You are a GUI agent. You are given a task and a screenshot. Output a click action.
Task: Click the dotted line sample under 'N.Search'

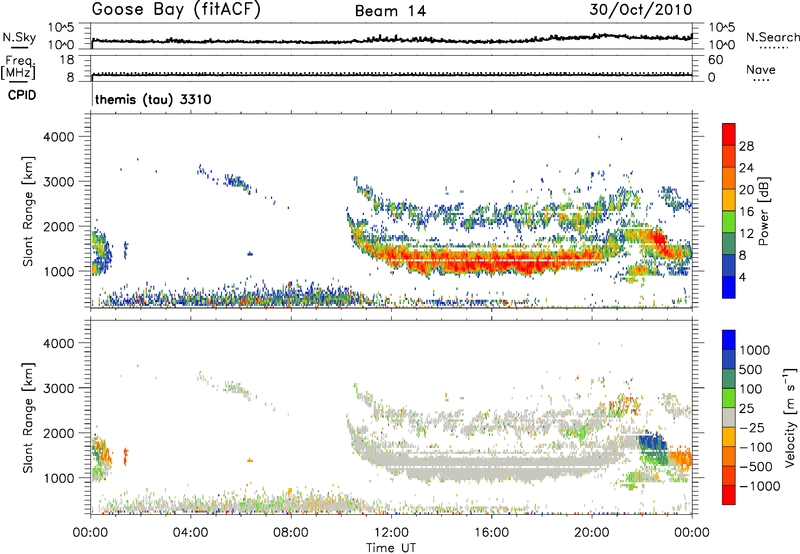774,48
